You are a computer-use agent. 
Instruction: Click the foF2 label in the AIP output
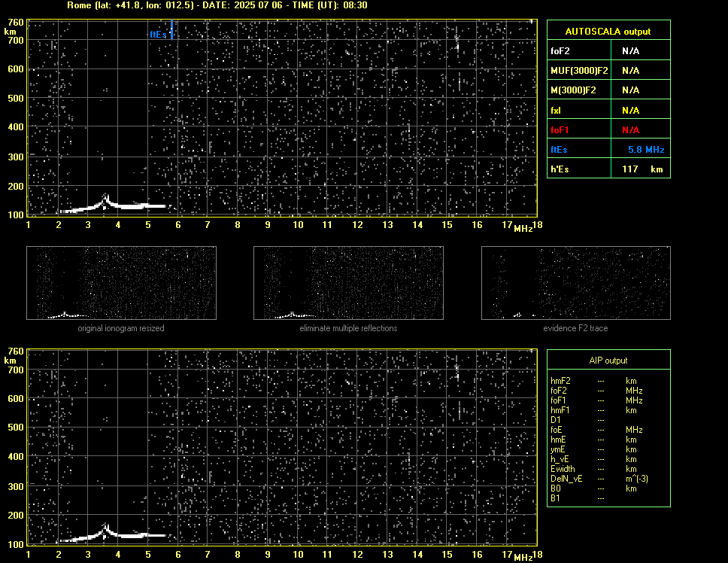[x=559, y=391]
